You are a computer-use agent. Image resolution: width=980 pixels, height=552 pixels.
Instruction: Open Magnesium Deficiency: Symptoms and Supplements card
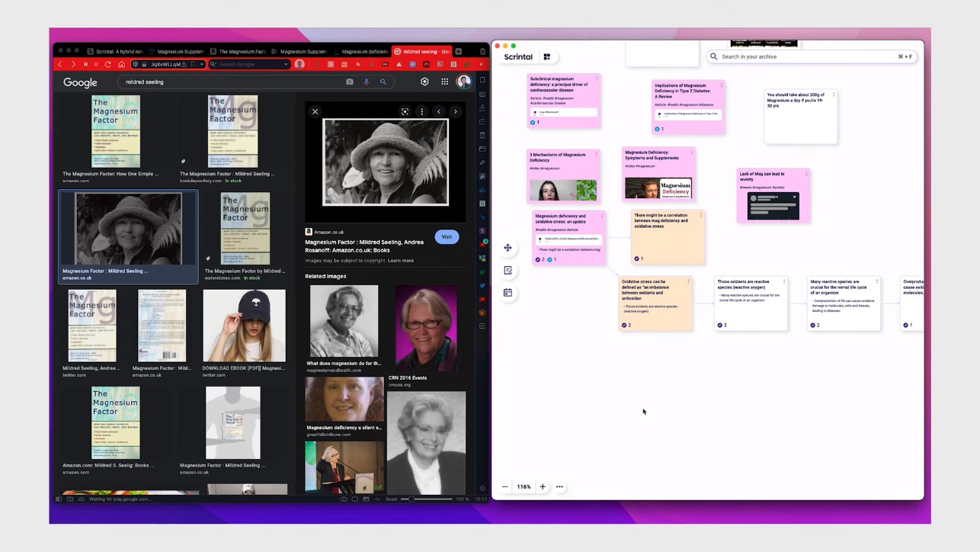pyautogui.click(x=658, y=175)
